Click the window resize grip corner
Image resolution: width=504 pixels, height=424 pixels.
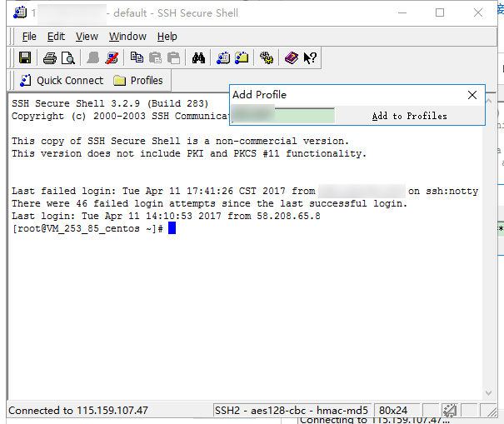(492, 412)
